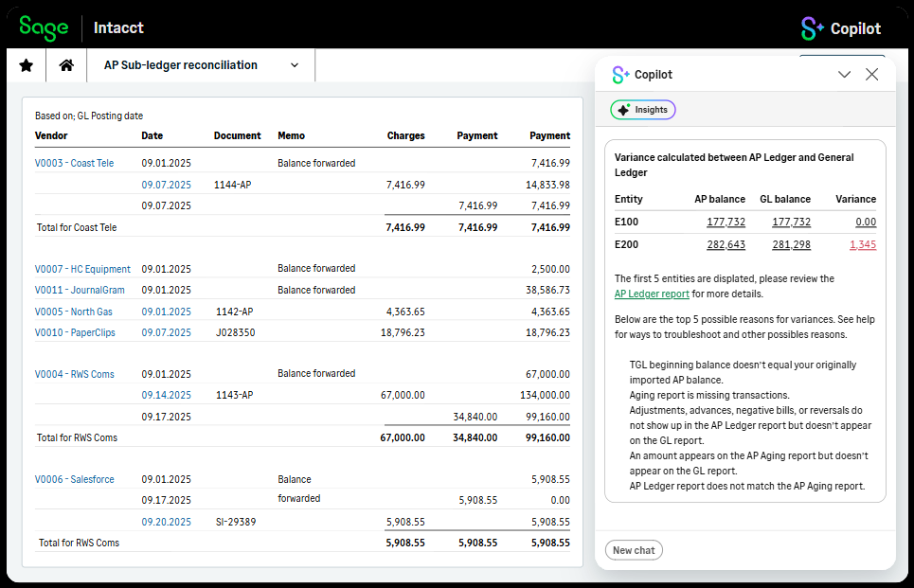Click the Insights button
Viewport: 914px width, 588px height.
point(643,110)
